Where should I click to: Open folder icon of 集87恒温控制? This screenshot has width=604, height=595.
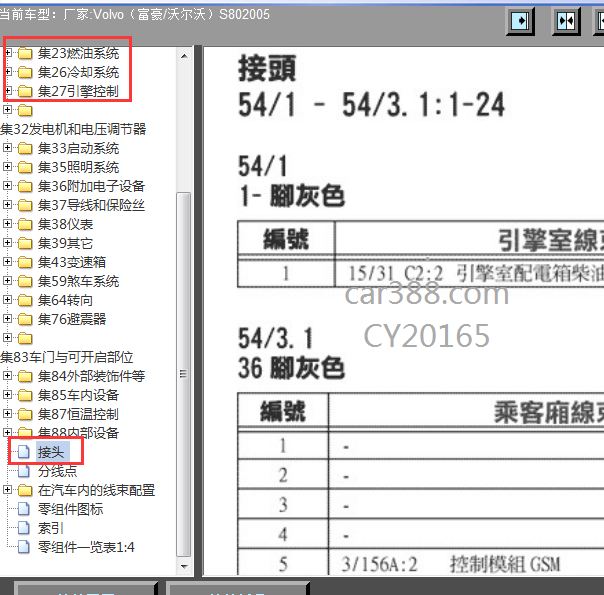click(x=25, y=414)
